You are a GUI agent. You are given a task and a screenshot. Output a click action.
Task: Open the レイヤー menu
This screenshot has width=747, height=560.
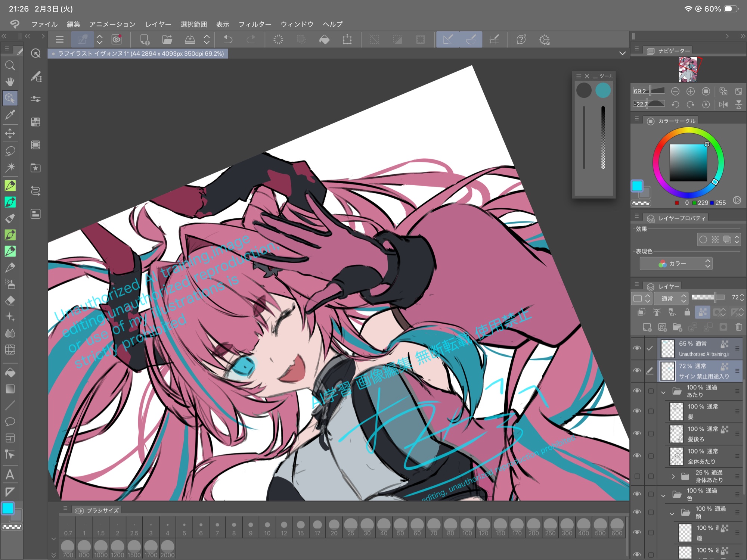tap(158, 24)
